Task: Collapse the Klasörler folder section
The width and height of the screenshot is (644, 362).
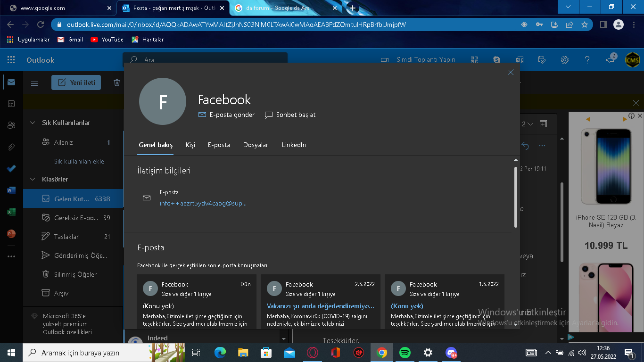Action: tap(33, 179)
